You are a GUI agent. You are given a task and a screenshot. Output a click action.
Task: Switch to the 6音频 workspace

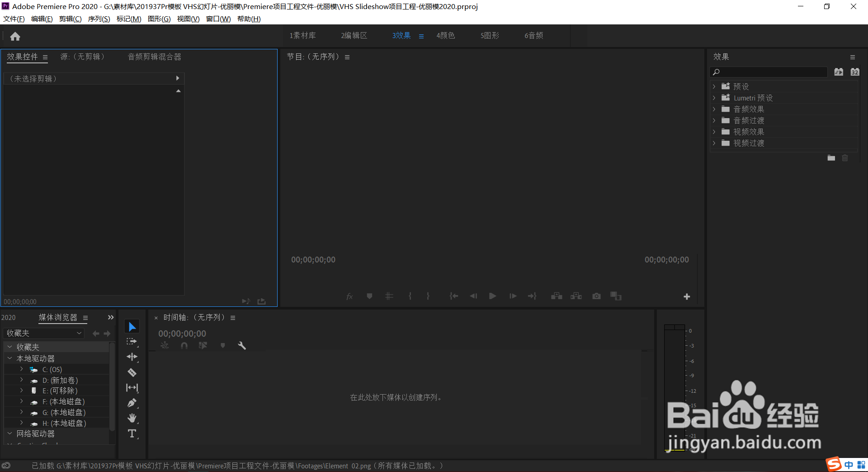coord(534,36)
